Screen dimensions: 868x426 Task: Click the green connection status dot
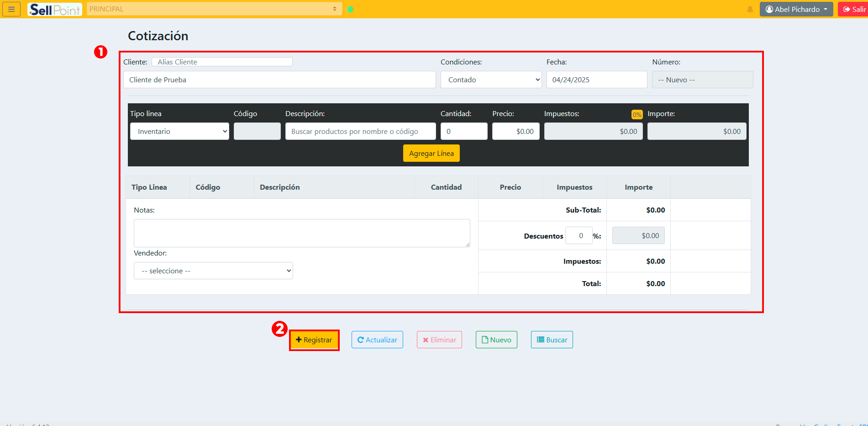[350, 9]
